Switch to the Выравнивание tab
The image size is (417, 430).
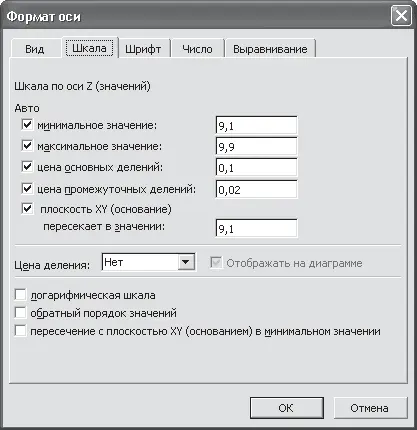[270, 49]
